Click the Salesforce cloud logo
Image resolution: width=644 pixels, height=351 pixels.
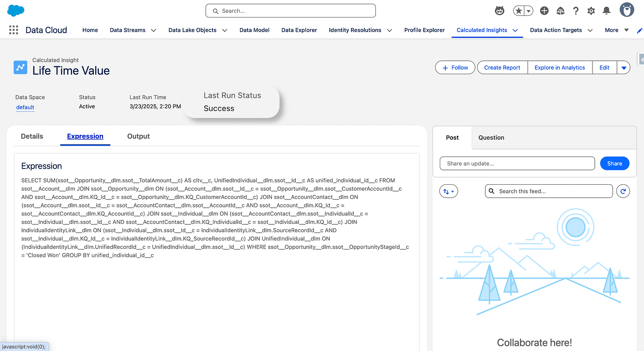pyautogui.click(x=16, y=11)
